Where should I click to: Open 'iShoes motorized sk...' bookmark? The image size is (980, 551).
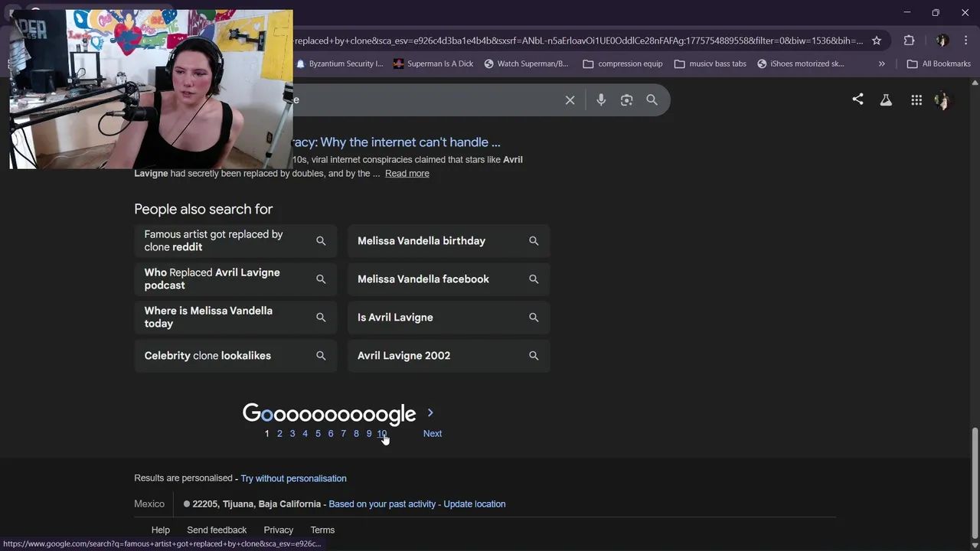(800, 64)
